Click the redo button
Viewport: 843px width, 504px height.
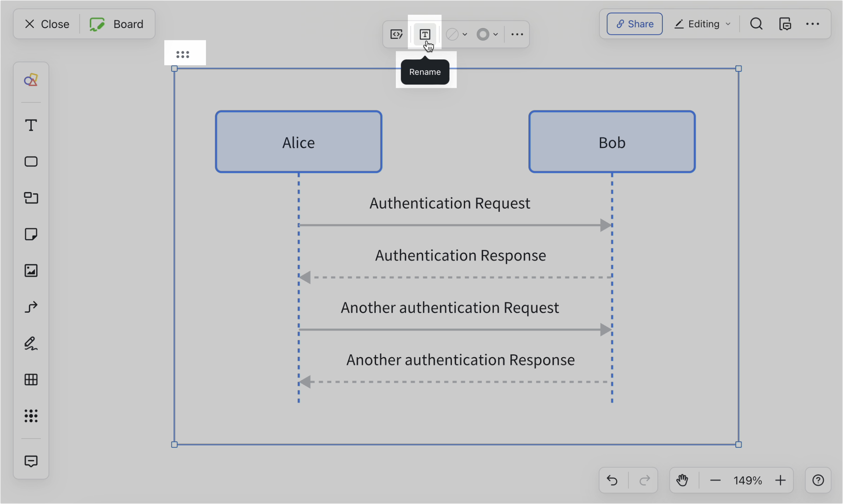click(x=644, y=480)
